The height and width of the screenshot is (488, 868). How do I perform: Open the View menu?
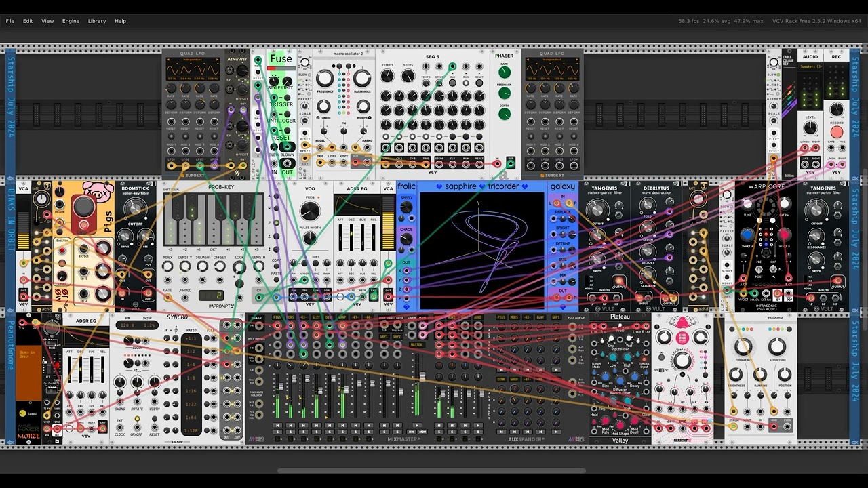click(47, 21)
